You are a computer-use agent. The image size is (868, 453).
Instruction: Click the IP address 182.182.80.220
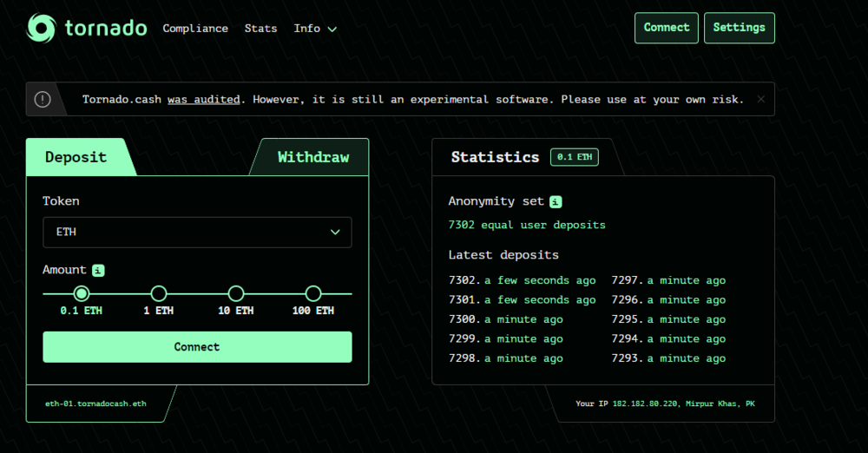[x=645, y=404]
